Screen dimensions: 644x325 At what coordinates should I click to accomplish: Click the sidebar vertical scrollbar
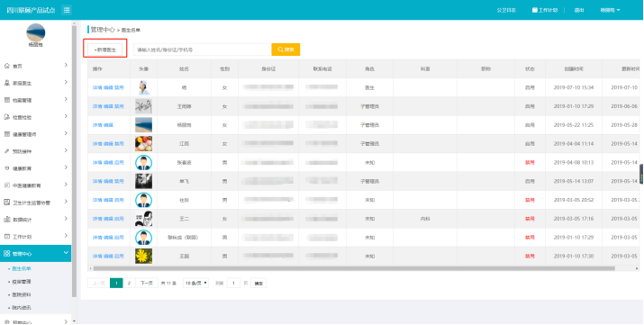pos(75,161)
